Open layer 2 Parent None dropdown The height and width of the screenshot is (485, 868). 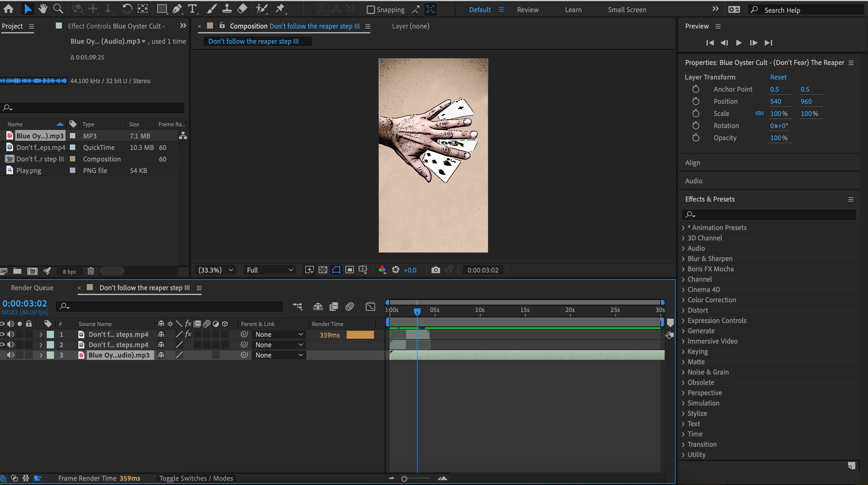[x=279, y=345]
